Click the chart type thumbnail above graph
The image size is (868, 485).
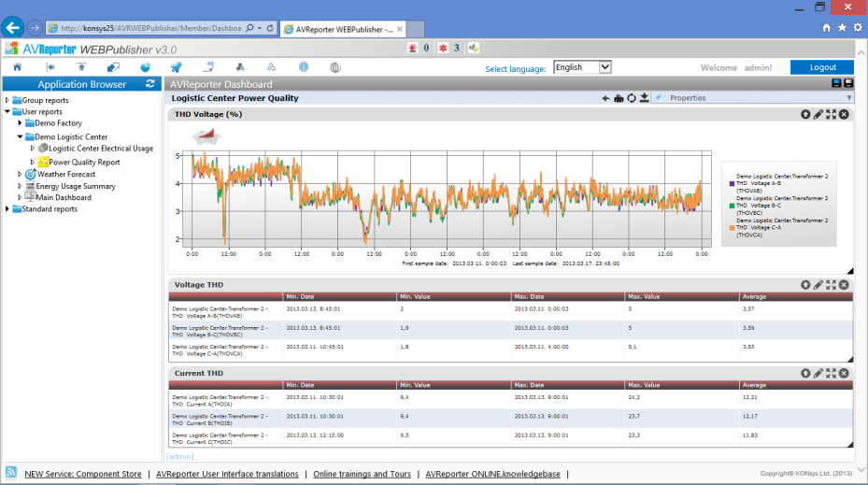(206, 136)
